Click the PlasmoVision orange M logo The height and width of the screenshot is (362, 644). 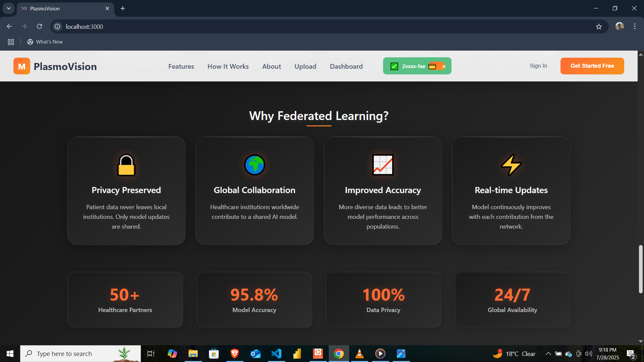click(x=22, y=66)
